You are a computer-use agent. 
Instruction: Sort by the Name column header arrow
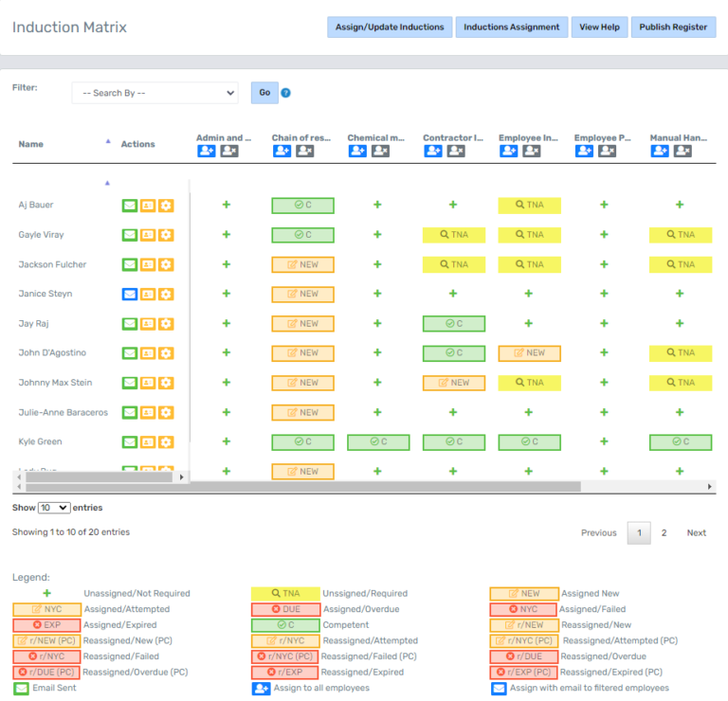[x=107, y=141]
